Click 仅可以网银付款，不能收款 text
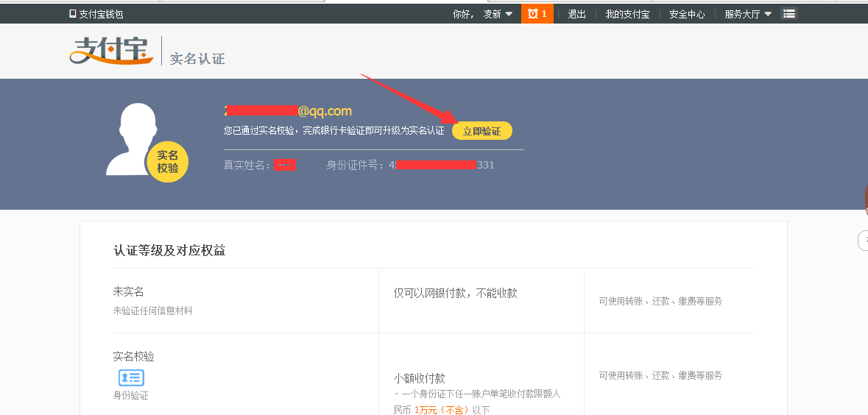The image size is (868, 415). pyautogui.click(x=455, y=294)
